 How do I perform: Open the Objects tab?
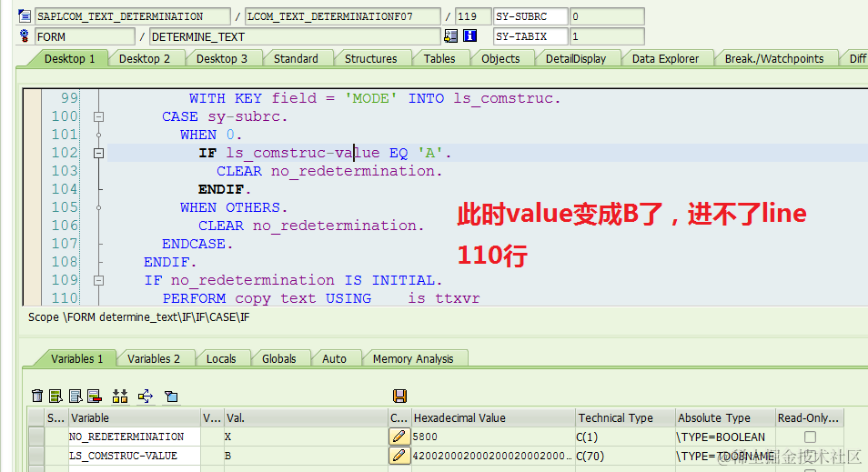click(500, 58)
